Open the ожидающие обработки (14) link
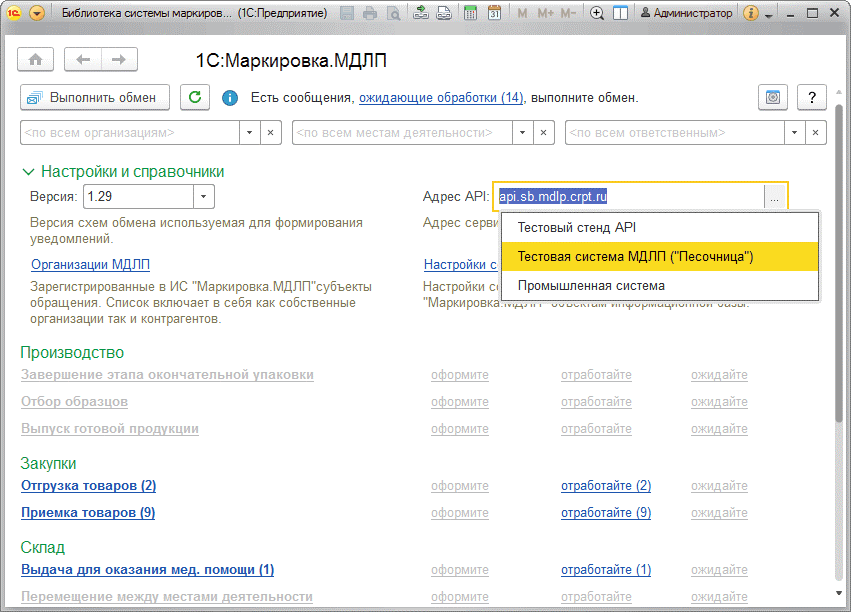The width and height of the screenshot is (851, 612). point(441,98)
